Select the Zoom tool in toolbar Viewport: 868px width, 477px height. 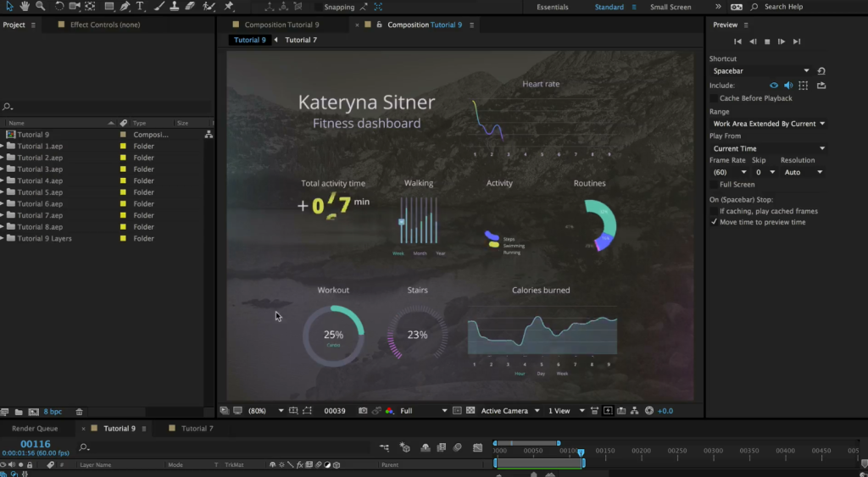(40, 6)
